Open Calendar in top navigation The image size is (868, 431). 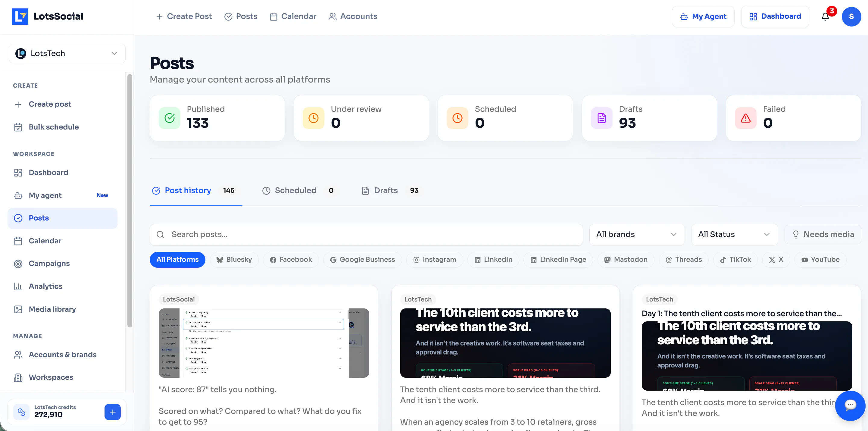tap(293, 17)
